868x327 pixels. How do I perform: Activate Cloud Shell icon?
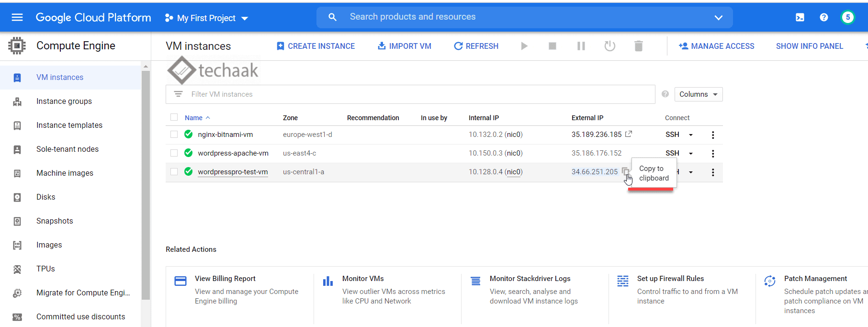[x=800, y=17]
